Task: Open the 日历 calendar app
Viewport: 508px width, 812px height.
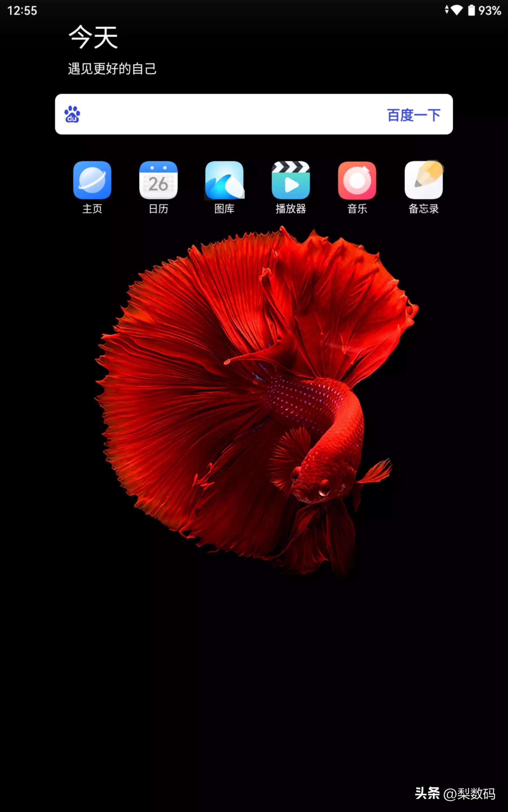Action: [x=158, y=180]
